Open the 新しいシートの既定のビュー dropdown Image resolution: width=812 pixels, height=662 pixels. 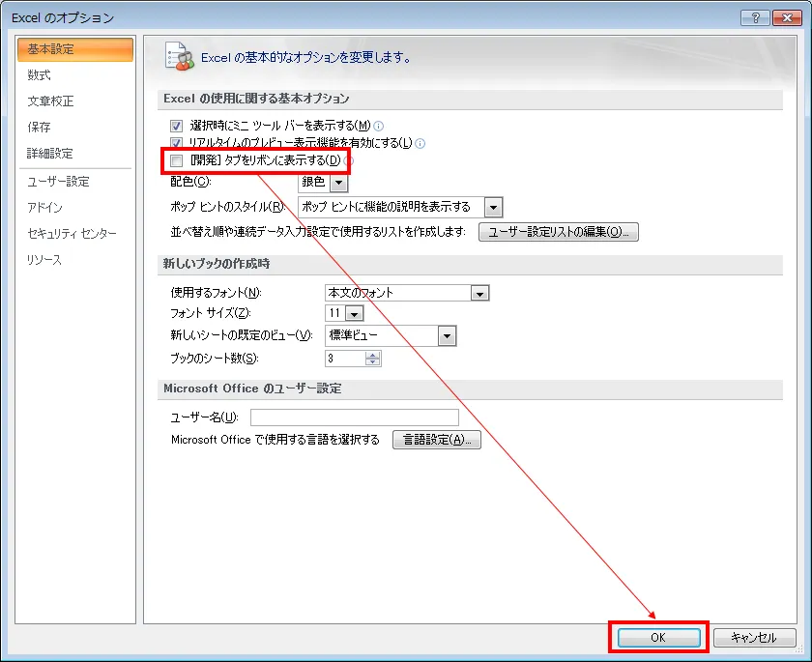click(447, 336)
